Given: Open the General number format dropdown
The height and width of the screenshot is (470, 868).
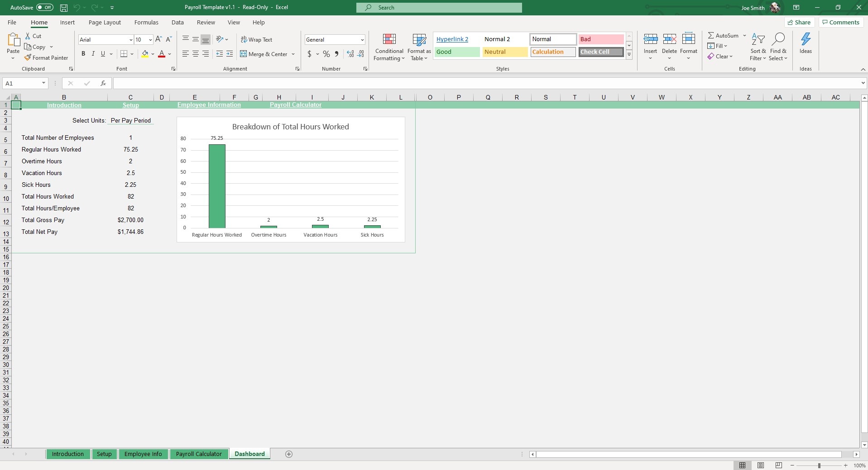Looking at the screenshot, I should coord(362,40).
